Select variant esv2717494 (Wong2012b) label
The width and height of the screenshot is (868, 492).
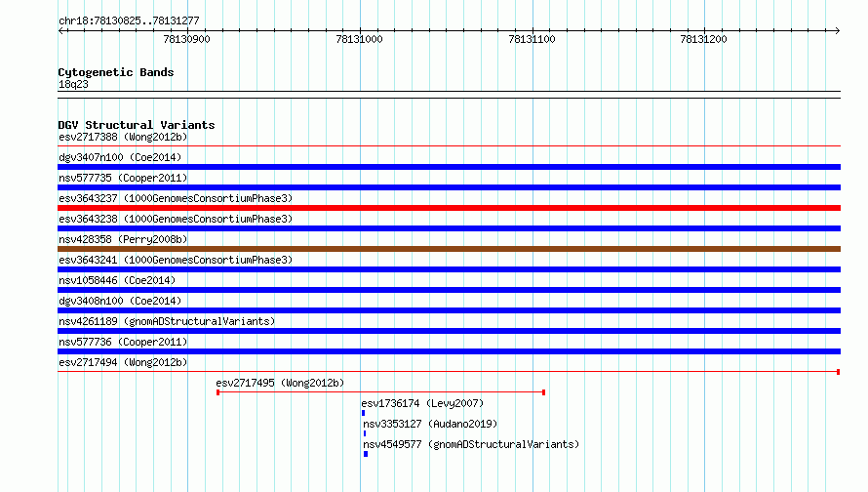(x=123, y=362)
